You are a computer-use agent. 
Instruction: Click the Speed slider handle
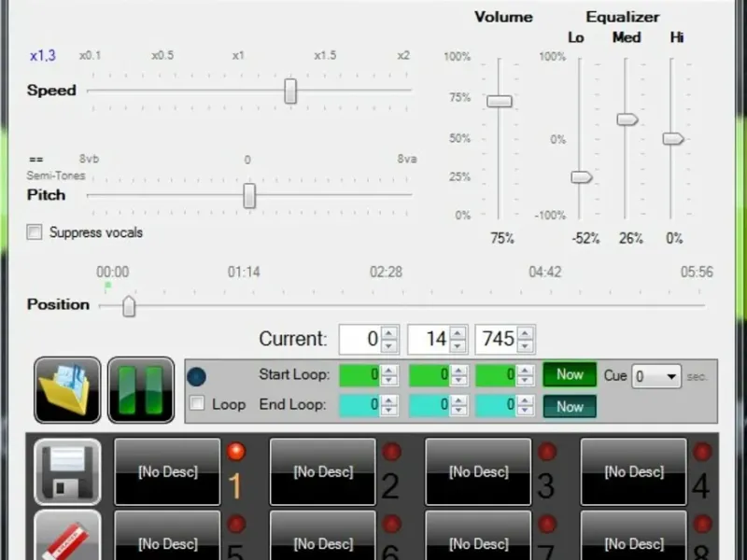click(x=290, y=91)
